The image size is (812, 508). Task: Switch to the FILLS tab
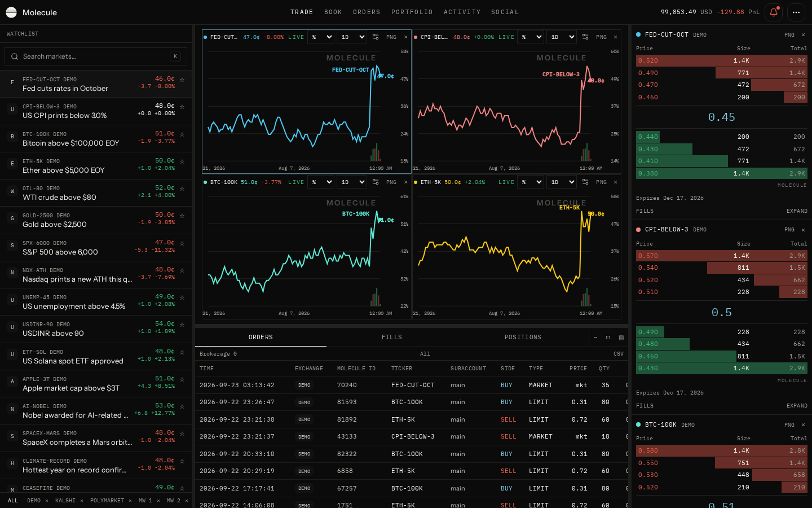392,338
